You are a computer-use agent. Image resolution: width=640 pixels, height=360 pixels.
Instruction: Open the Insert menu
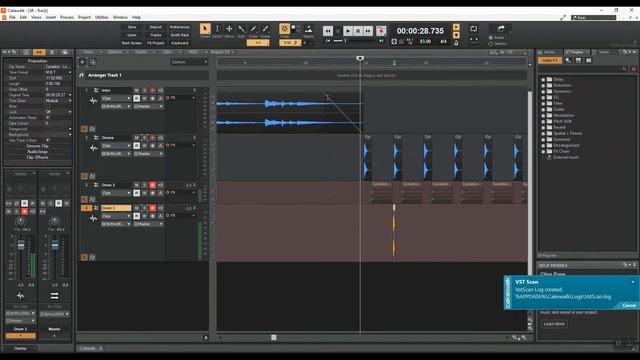[x=51, y=18]
